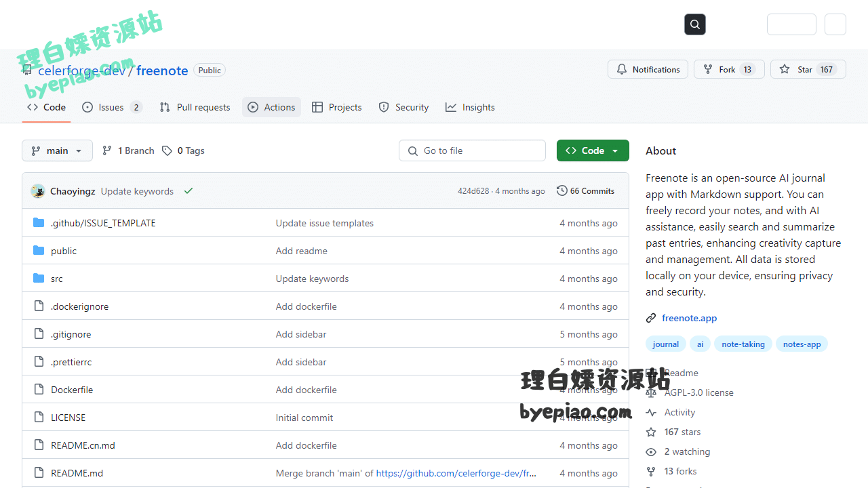This screenshot has height=488, width=868.
Task: Open the README.cn.md file
Action: pyautogui.click(x=83, y=445)
